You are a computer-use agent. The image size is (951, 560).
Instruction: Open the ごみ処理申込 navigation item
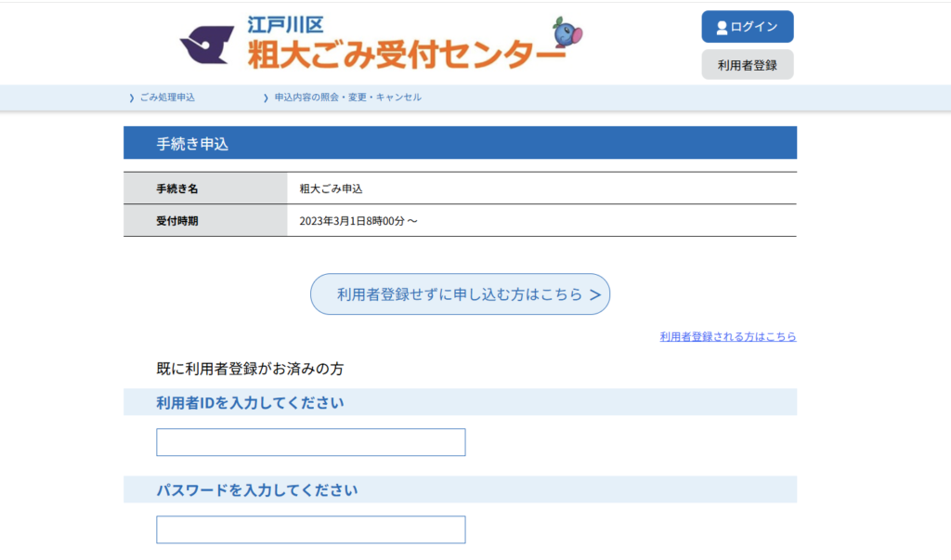tap(167, 98)
